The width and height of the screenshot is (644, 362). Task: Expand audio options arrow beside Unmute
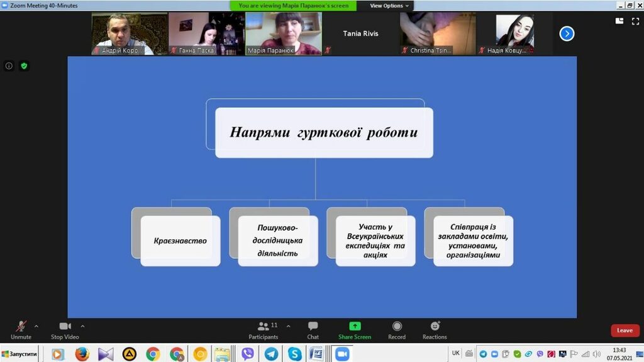tap(36, 326)
